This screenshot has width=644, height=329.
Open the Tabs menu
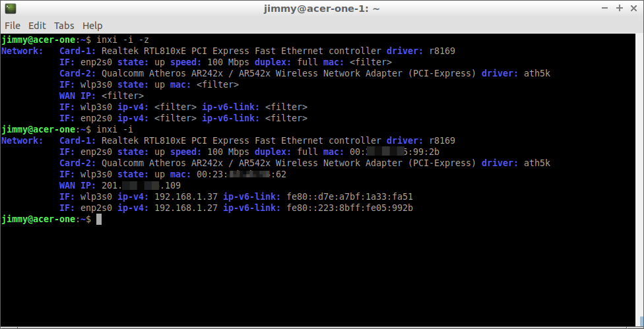point(64,26)
